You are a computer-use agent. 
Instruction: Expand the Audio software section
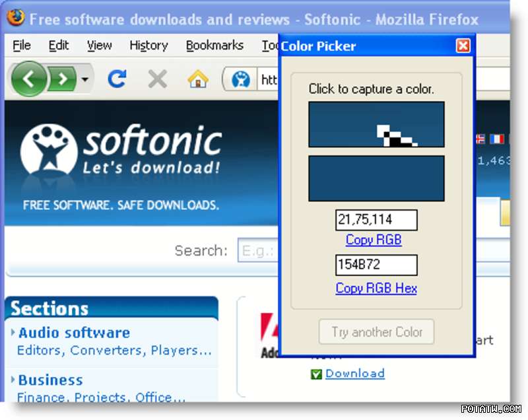(x=74, y=333)
